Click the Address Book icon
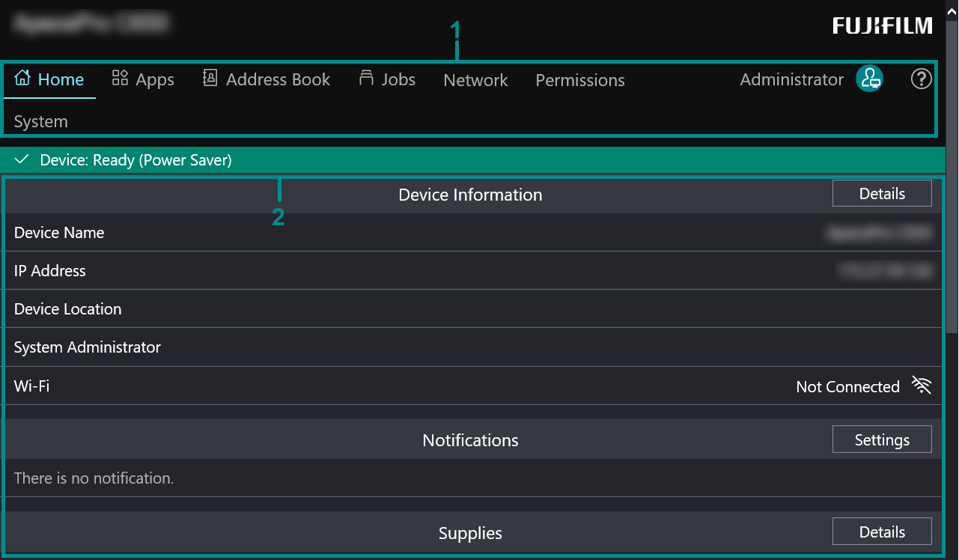The width and height of the screenshot is (959, 560). pyautogui.click(x=210, y=77)
